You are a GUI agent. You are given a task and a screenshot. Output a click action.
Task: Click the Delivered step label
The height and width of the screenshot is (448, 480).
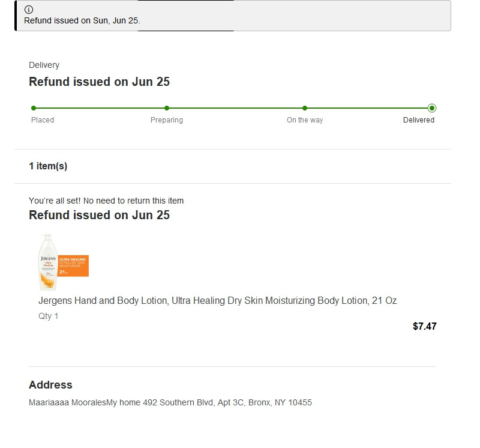[418, 120]
